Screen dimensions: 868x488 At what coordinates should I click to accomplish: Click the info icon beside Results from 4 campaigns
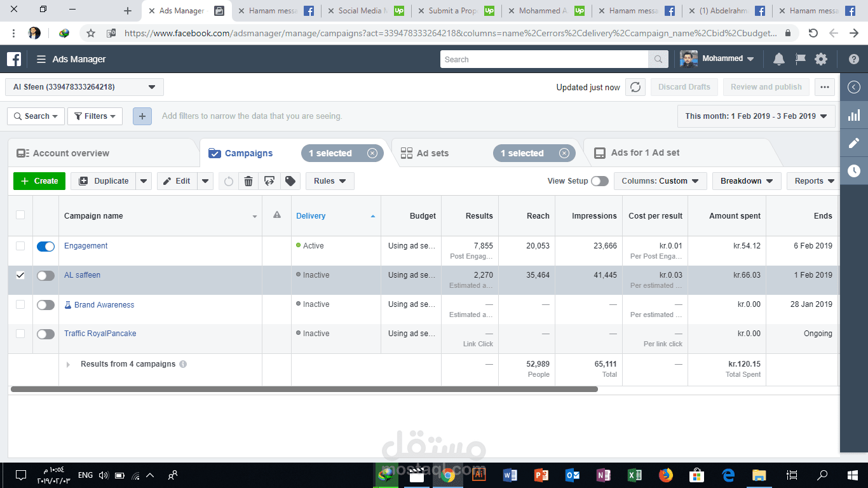(x=183, y=364)
